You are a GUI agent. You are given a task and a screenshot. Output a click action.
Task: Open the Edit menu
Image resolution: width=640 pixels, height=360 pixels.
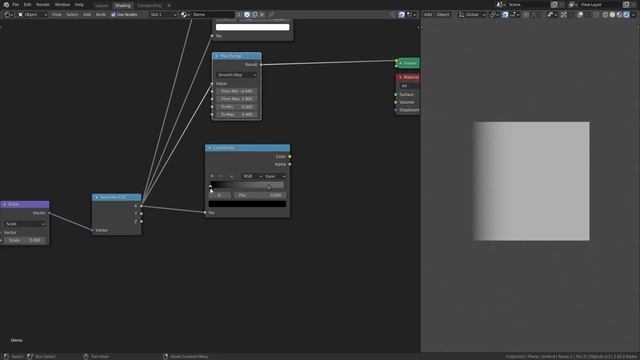(27, 4)
